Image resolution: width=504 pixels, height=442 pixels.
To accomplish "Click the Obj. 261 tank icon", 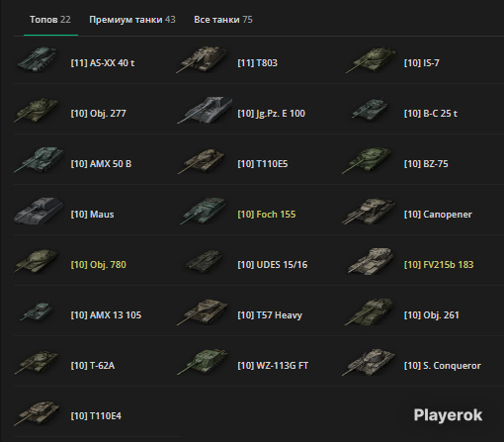I will click(x=369, y=311).
